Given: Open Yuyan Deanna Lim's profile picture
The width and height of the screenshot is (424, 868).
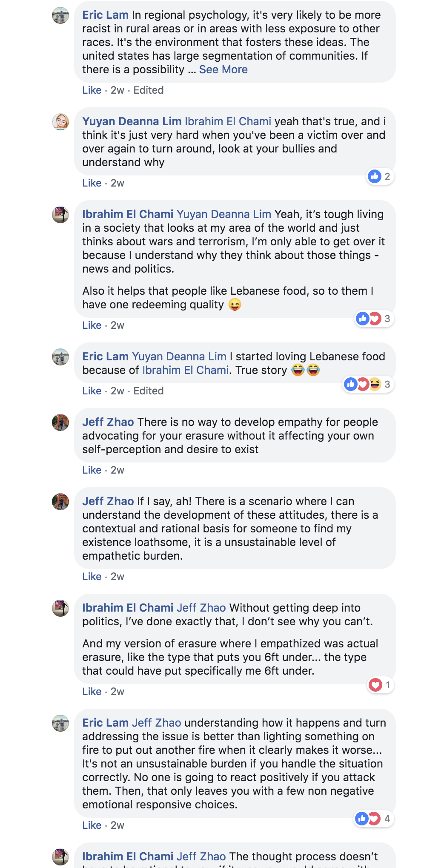Looking at the screenshot, I should (60, 122).
